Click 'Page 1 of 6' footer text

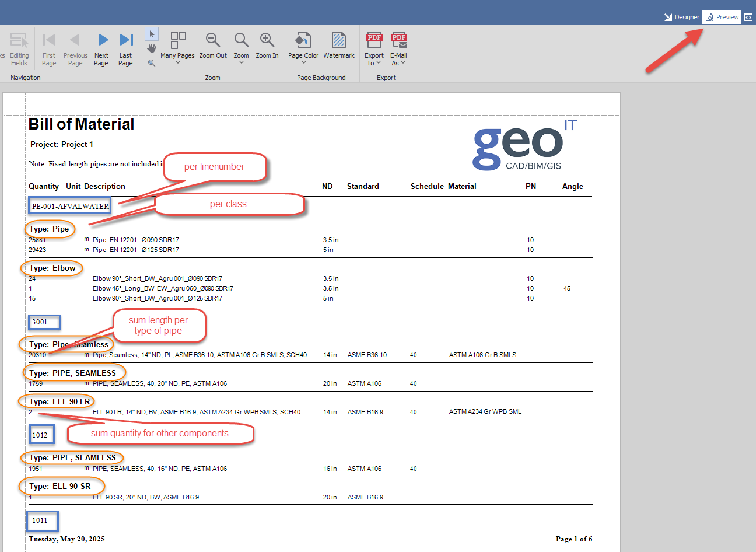point(574,539)
